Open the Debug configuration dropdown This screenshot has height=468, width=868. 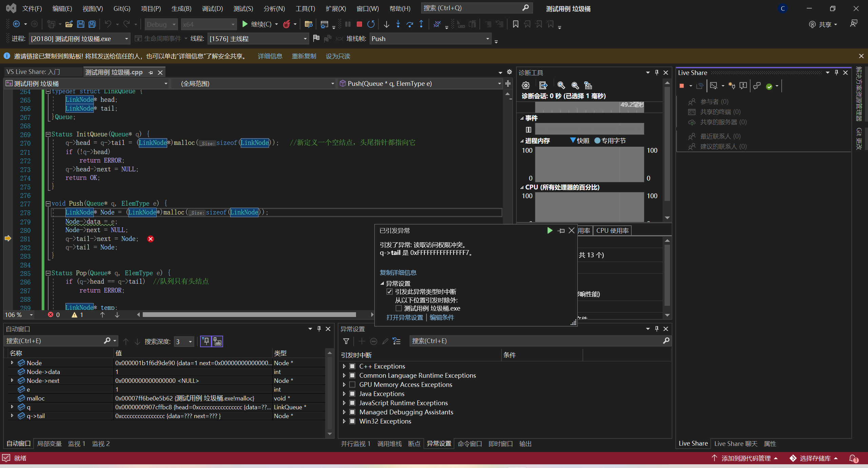[x=161, y=24]
